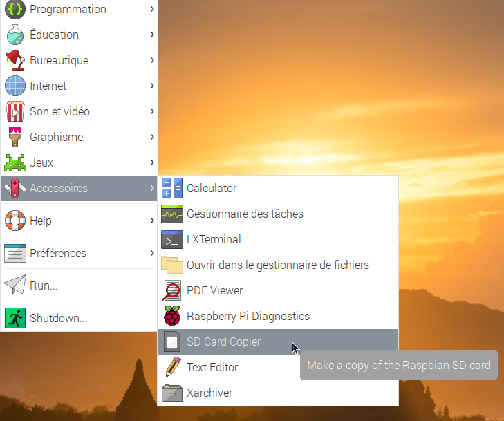Click the Raspberry Pi Diagnostics raspberry icon
504x421 pixels.
click(x=172, y=316)
